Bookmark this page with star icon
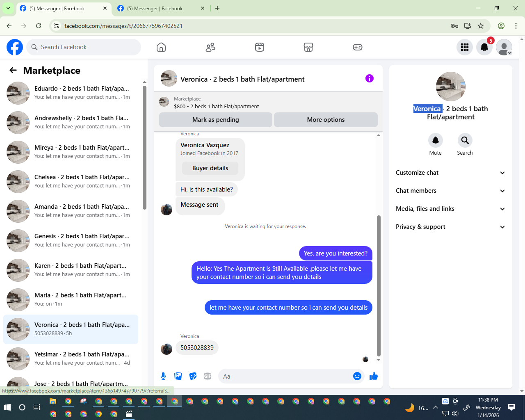The image size is (525, 420). pyautogui.click(x=481, y=26)
